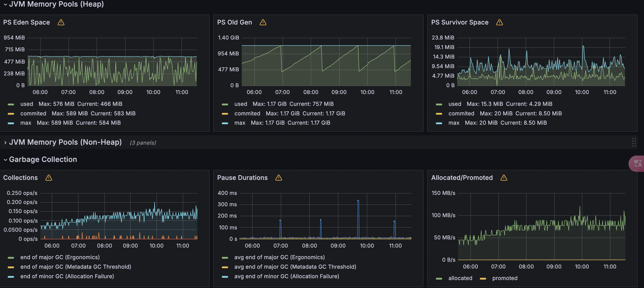The width and height of the screenshot is (644, 288).
Task: Toggle the commited series in PS Old Gen legend
Action: [247, 113]
